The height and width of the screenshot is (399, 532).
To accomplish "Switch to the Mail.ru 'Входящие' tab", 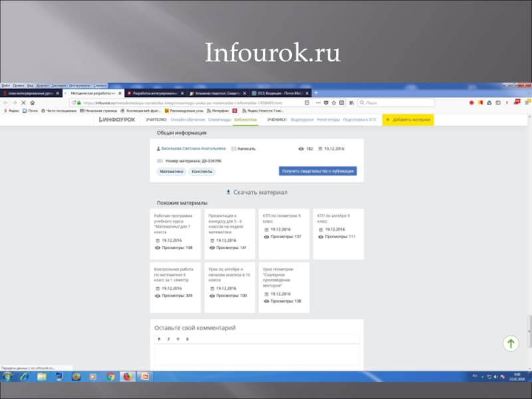I will pyautogui.click(x=280, y=93).
